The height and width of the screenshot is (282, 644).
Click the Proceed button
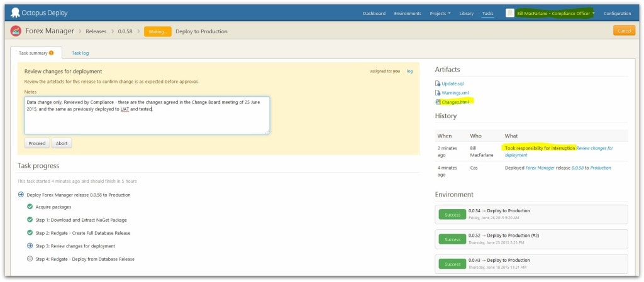[37, 143]
